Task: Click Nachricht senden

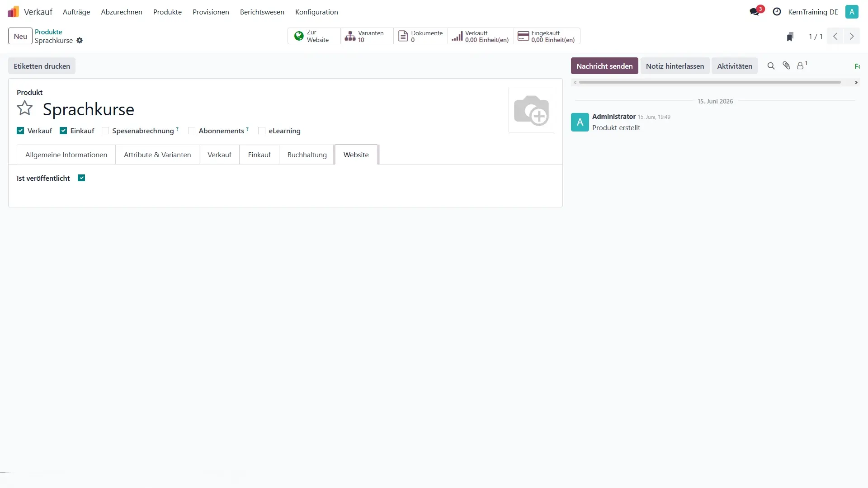Action: (x=604, y=66)
